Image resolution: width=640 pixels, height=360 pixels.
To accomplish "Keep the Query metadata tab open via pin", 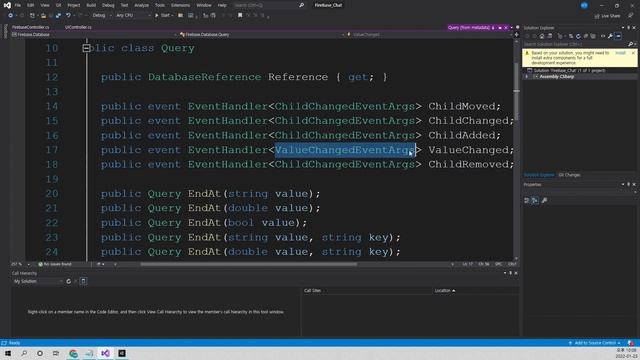I will tap(500, 28).
